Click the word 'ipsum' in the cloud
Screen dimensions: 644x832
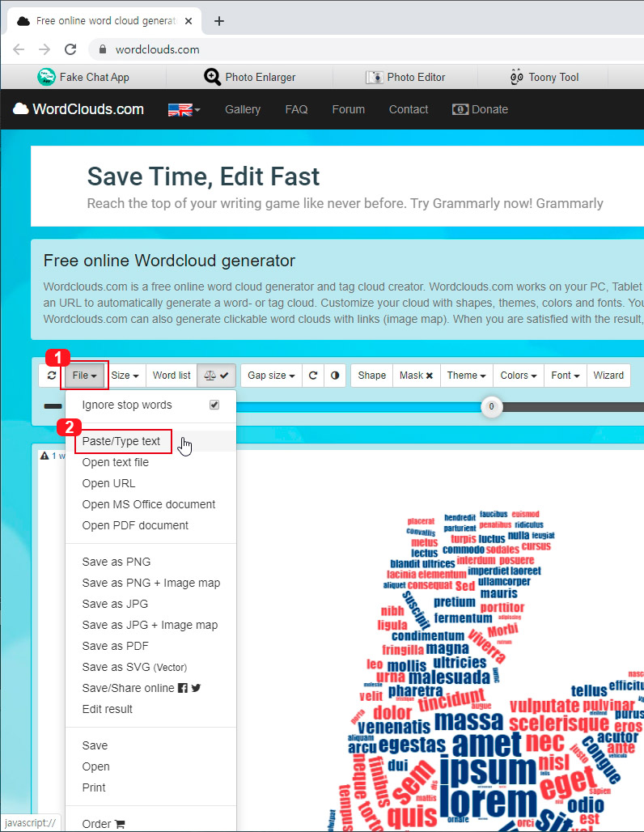(488, 770)
